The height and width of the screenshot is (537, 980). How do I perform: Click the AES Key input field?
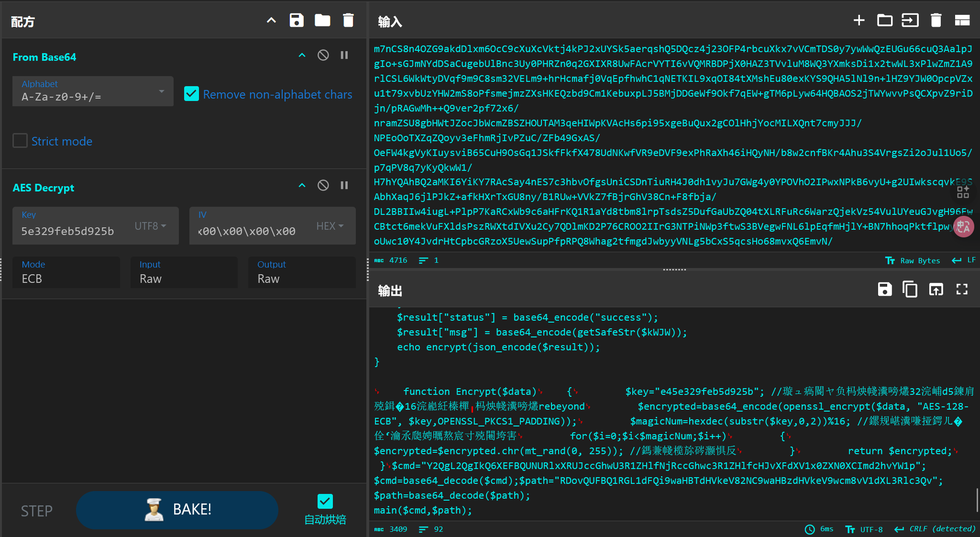(72, 231)
